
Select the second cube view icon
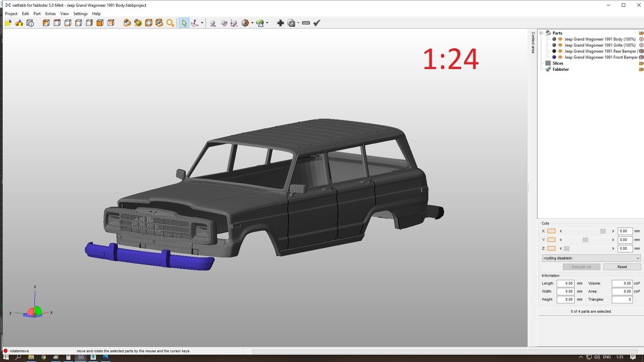click(x=57, y=23)
